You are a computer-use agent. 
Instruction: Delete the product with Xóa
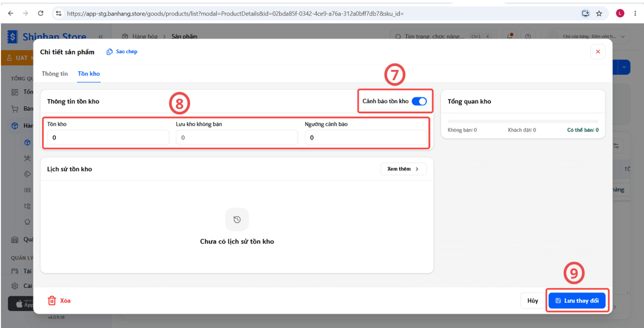pyautogui.click(x=59, y=300)
